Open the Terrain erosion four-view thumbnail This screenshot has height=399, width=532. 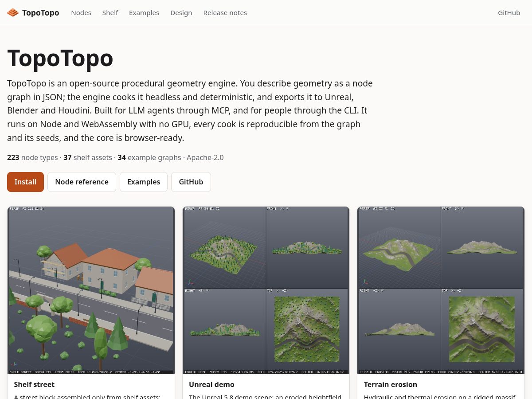coord(441,290)
